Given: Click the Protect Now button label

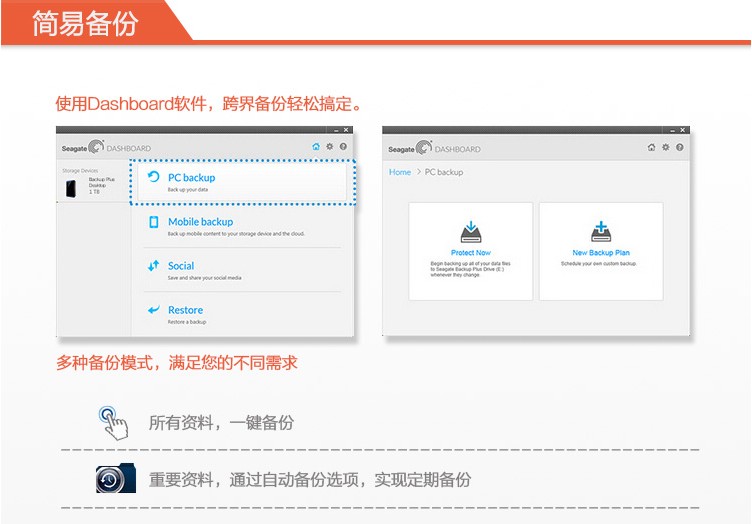Looking at the screenshot, I should pos(471,253).
